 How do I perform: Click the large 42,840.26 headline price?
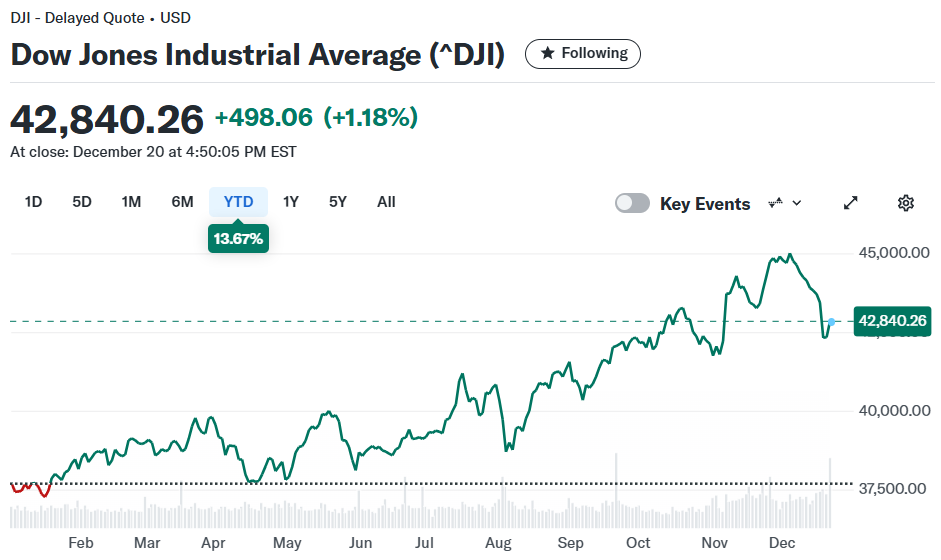[107, 119]
